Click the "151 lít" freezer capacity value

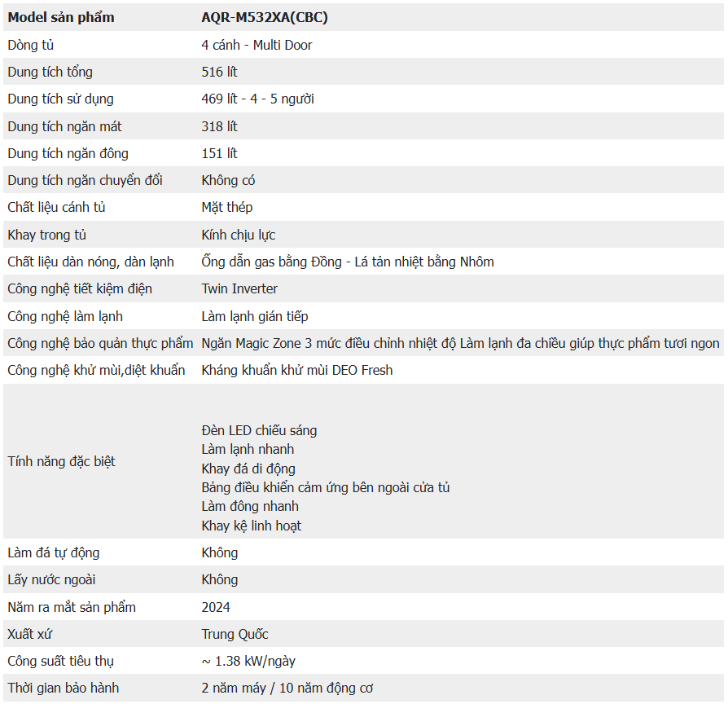pyautogui.click(x=219, y=153)
